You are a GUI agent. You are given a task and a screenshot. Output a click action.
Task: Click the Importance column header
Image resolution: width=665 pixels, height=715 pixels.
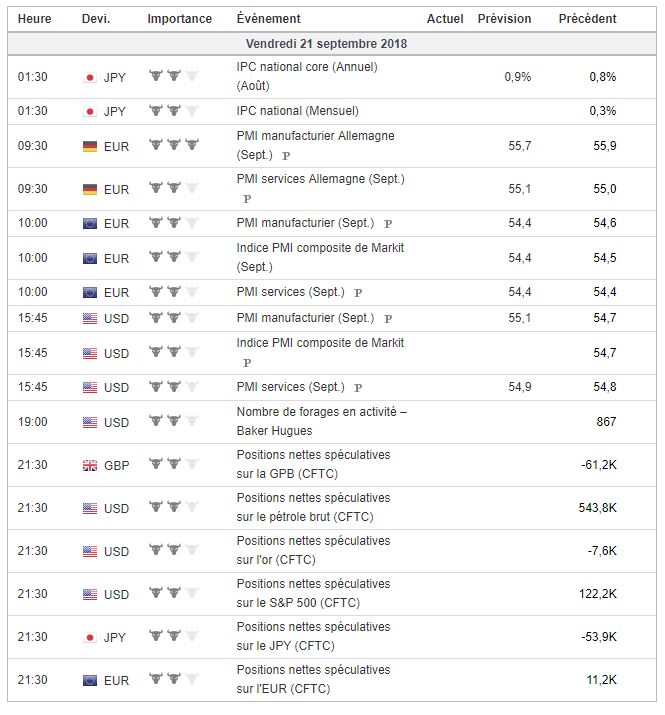click(x=179, y=19)
